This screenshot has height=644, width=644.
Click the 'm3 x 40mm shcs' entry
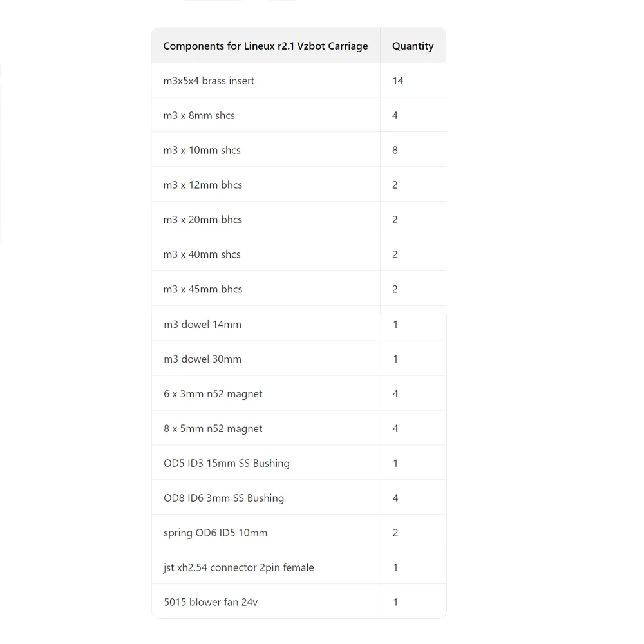pyautogui.click(x=202, y=254)
